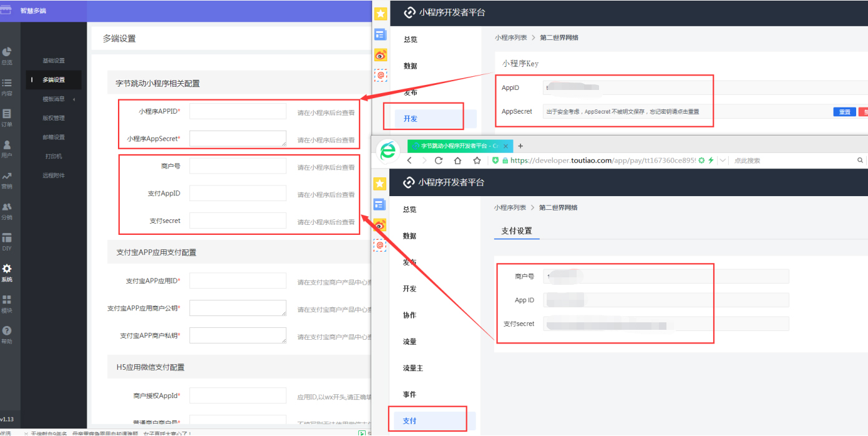The height and width of the screenshot is (436, 868).
Task: Open the DIY icon in admin sidebar
Action: 7,238
